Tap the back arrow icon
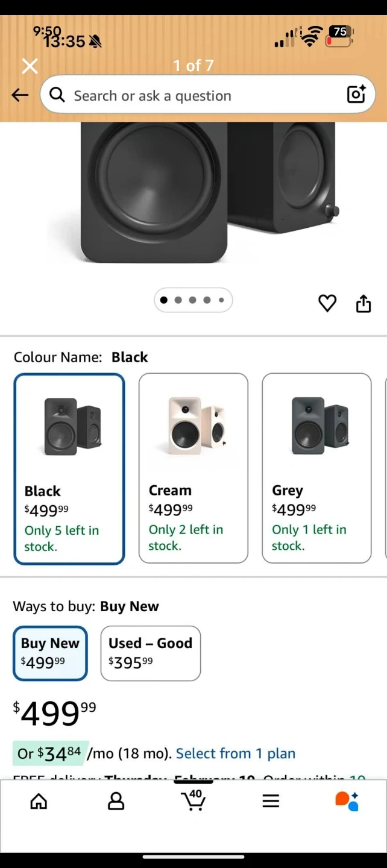This screenshot has width=387, height=868. point(20,95)
